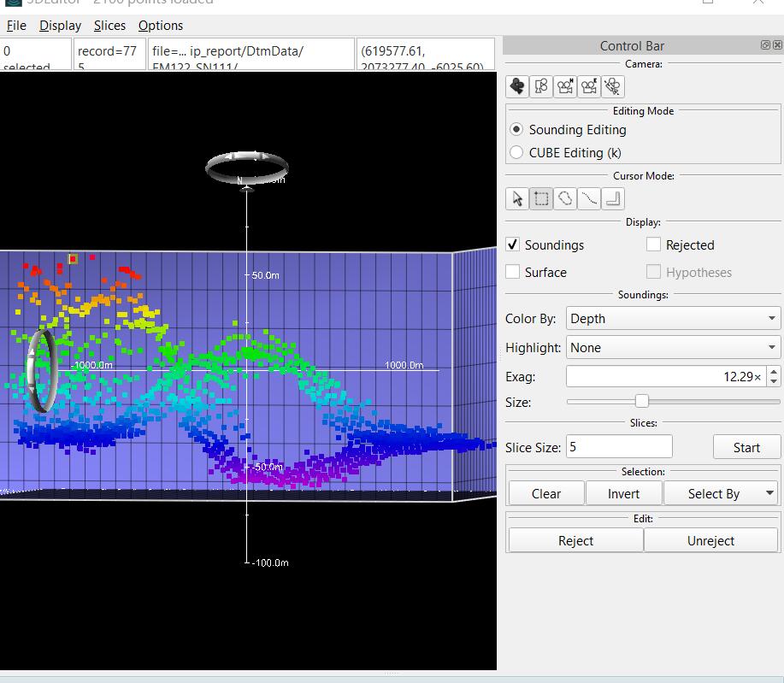Viewport: 784px width, 683px height.
Task: Select the lasso selection cursor mode
Action: (x=565, y=198)
